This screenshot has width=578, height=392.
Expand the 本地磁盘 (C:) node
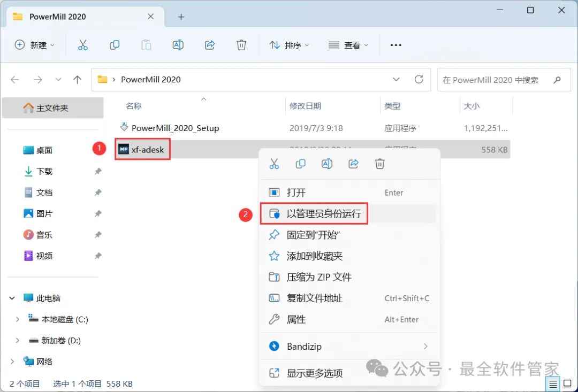click(x=17, y=319)
